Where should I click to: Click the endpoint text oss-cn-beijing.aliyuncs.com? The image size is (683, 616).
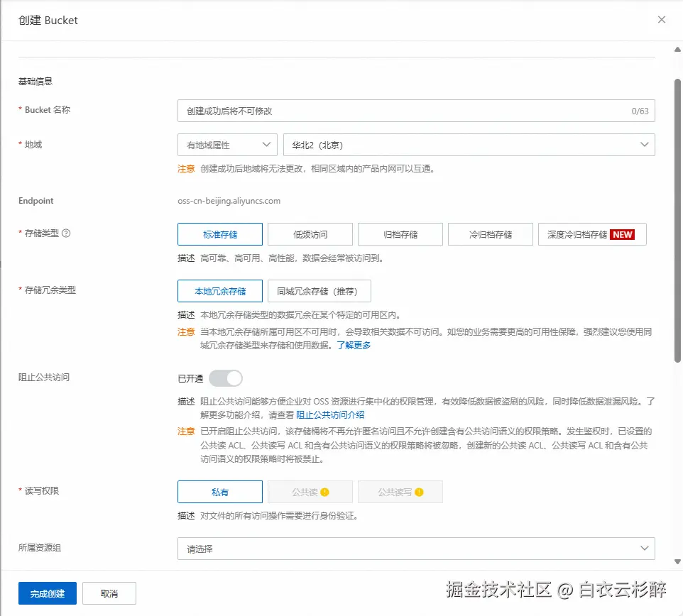click(229, 201)
